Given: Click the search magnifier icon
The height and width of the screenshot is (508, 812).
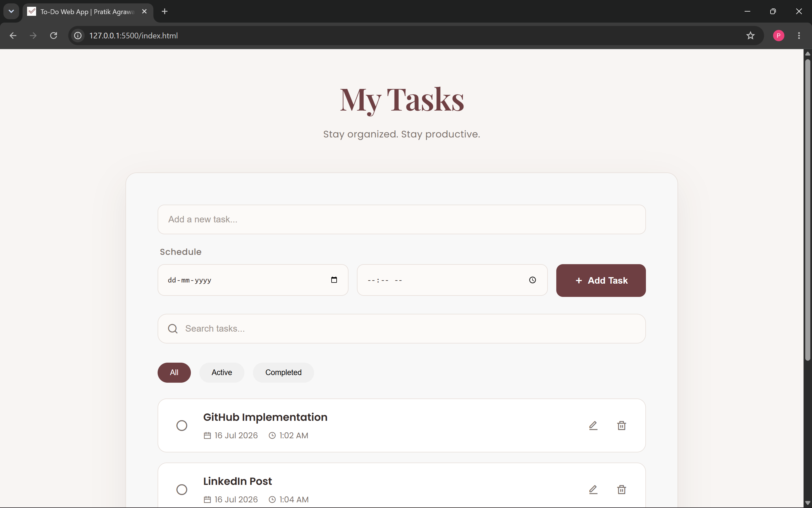Looking at the screenshot, I should coord(173,329).
